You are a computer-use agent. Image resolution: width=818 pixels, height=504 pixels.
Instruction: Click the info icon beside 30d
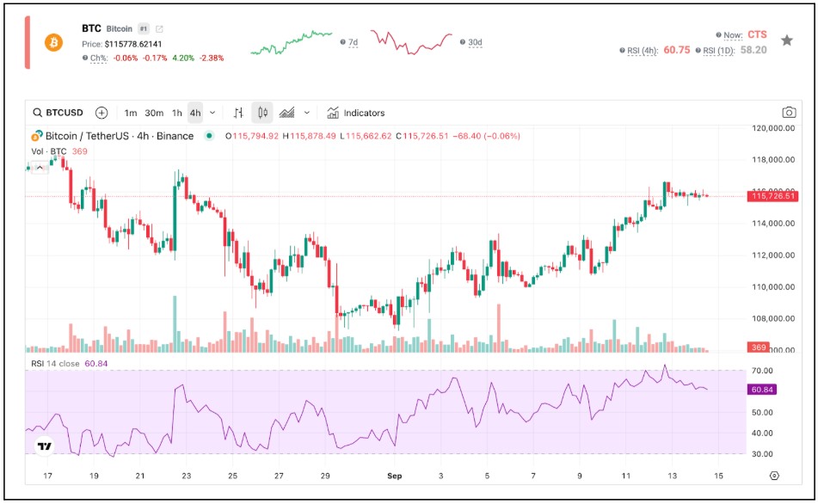463,42
